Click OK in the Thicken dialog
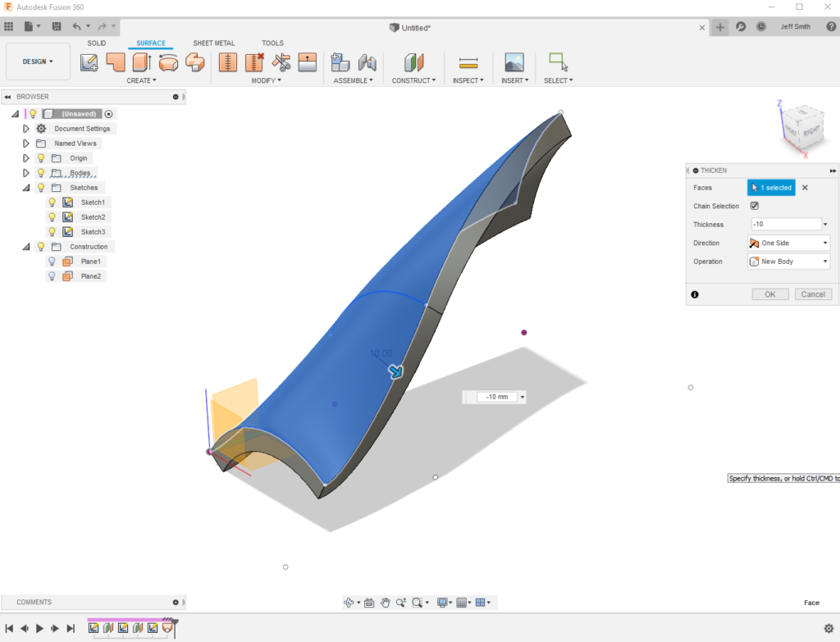Viewport: 840px width, 642px height. tap(769, 294)
